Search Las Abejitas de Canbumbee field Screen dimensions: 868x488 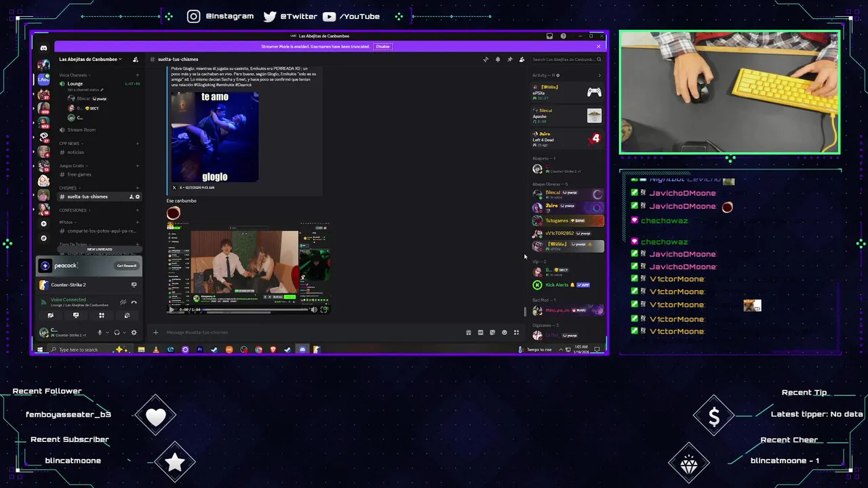click(x=567, y=60)
